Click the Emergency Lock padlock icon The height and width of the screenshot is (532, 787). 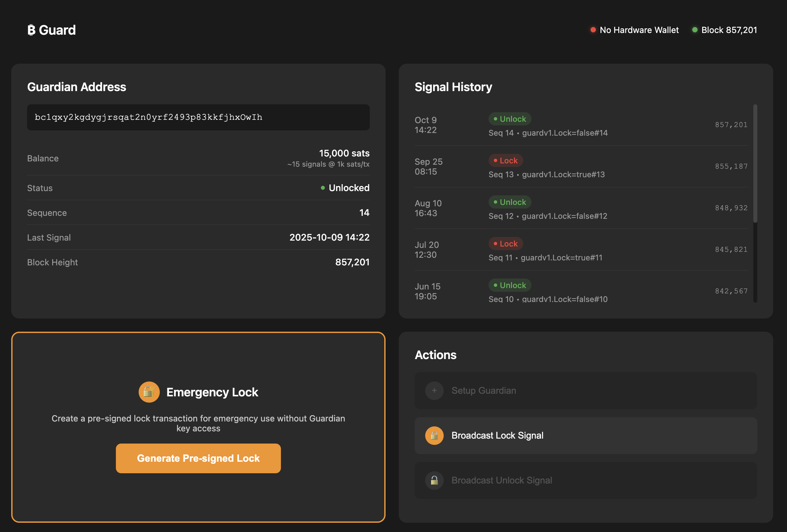pos(149,392)
